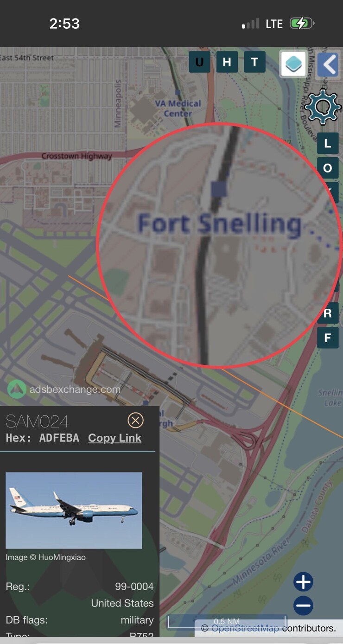The image size is (343, 644).
Task: Zoom out with the minus button
Action: 303,606
